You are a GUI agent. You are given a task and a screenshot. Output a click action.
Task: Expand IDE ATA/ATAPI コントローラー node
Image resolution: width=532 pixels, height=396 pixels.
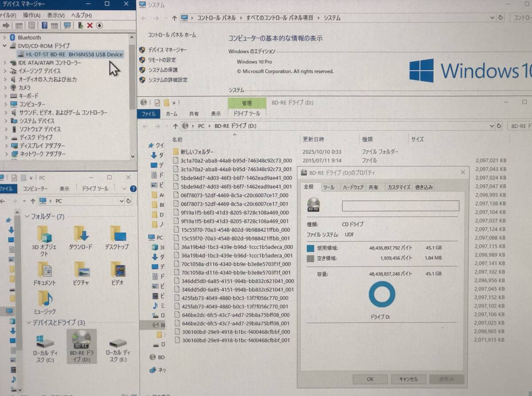5,62
